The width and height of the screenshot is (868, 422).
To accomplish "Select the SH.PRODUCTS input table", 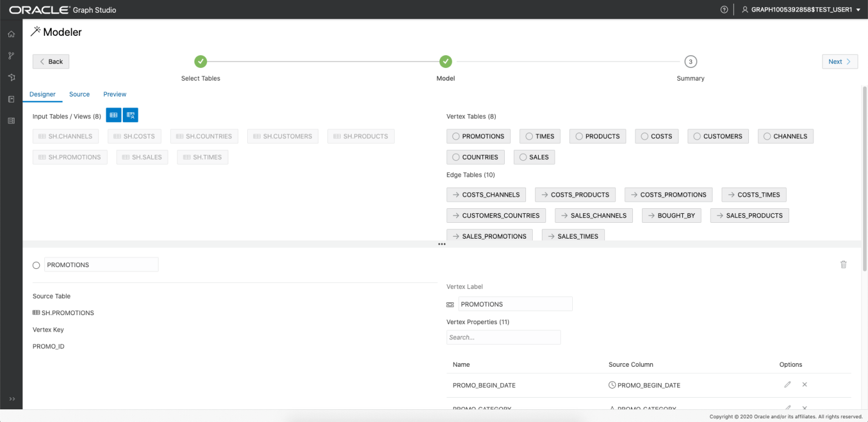I will tap(361, 137).
